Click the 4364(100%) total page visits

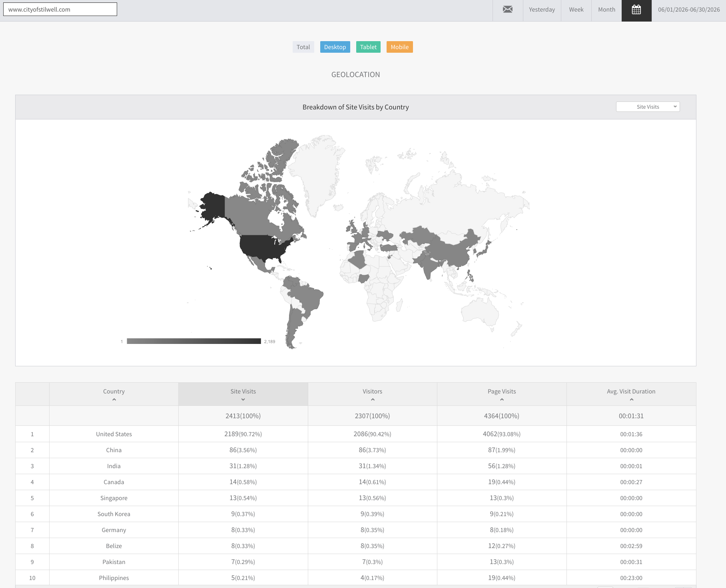[502, 416]
